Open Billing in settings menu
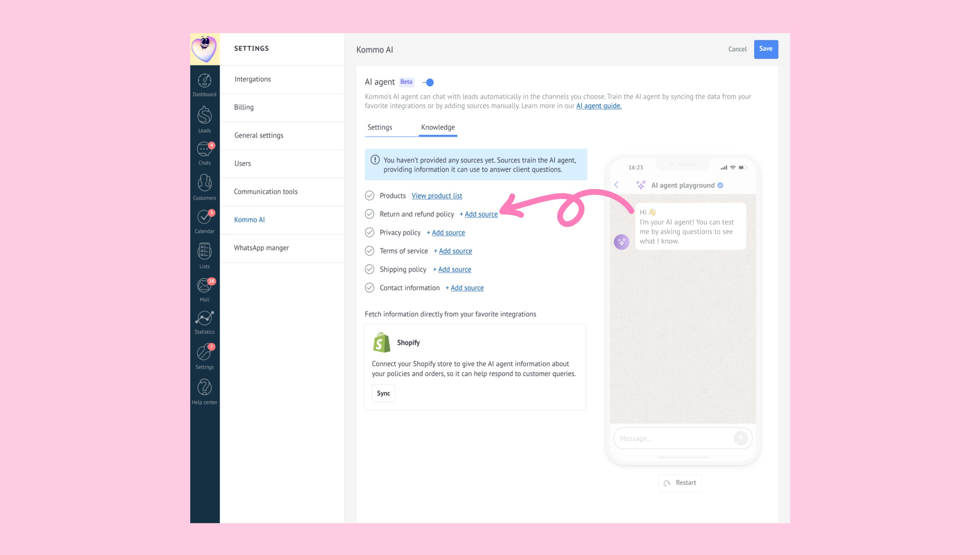 [282, 107]
